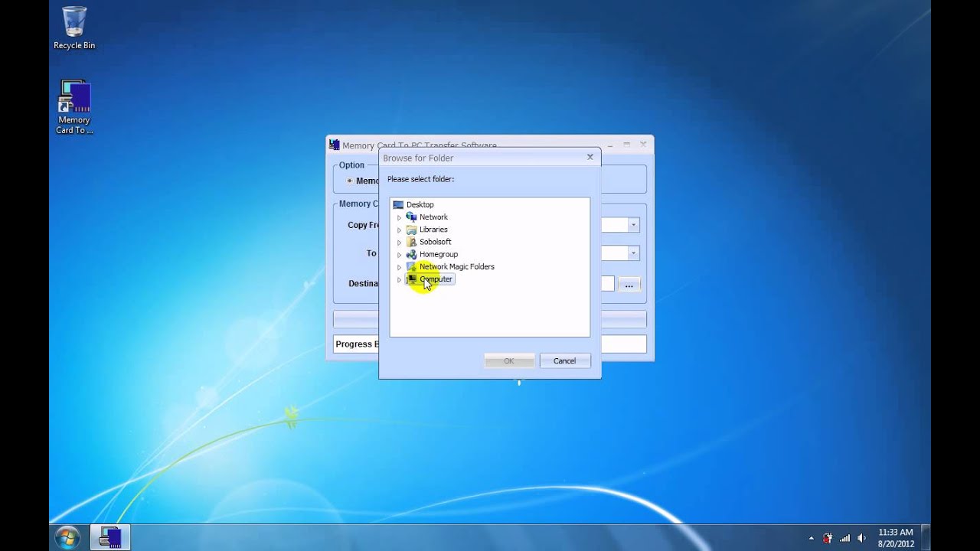Click the Desktop icon in folder tree
This screenshot has width=980, height=551.
398,204
